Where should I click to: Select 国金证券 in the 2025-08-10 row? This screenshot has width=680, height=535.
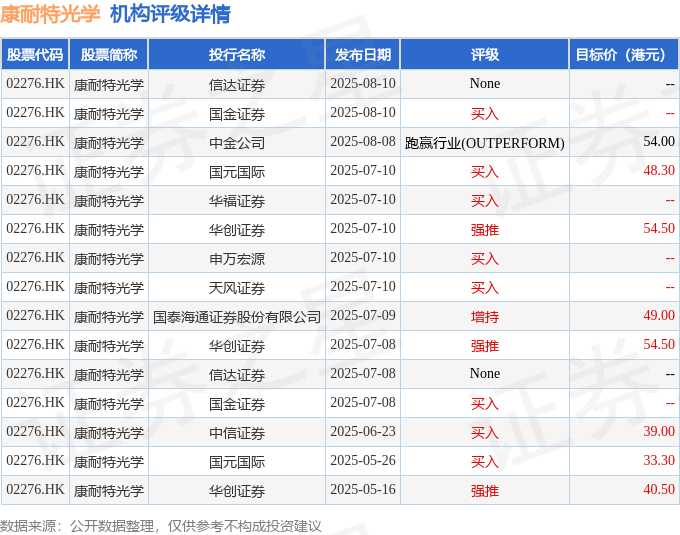[237, 114]
